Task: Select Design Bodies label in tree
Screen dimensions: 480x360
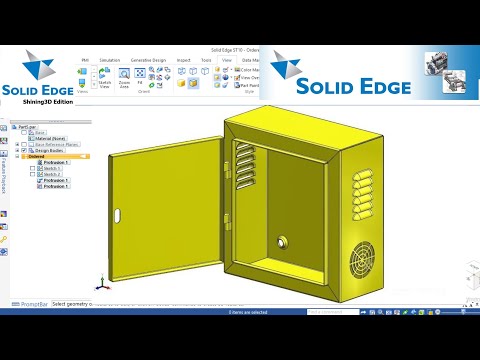Action: pyautogui.click(x=50, y=151)
